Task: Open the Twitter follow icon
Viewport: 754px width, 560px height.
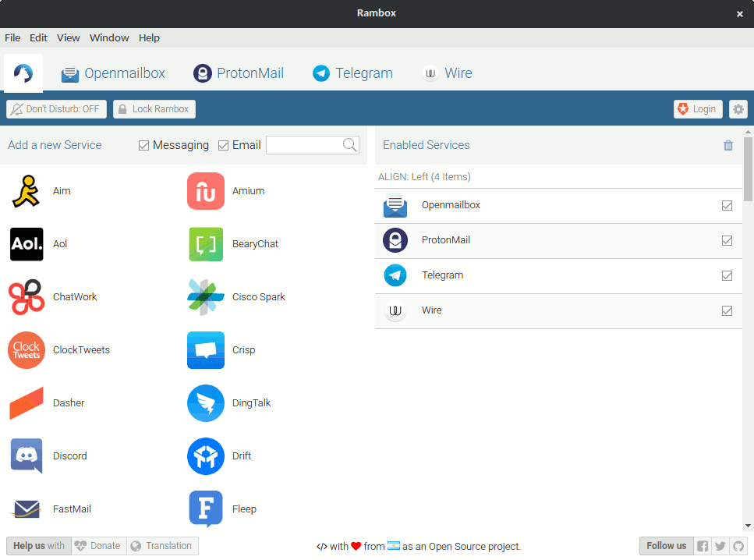Action: pos(720,546)
